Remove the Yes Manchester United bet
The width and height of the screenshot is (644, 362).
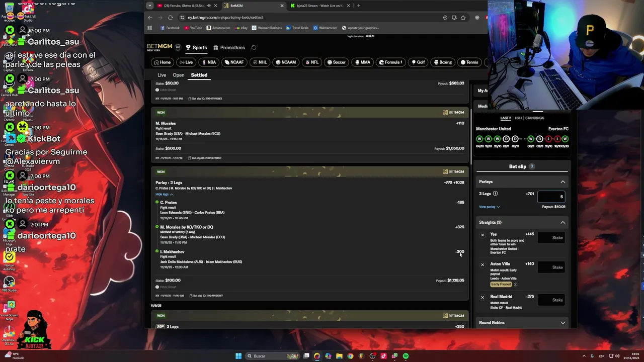482,235
